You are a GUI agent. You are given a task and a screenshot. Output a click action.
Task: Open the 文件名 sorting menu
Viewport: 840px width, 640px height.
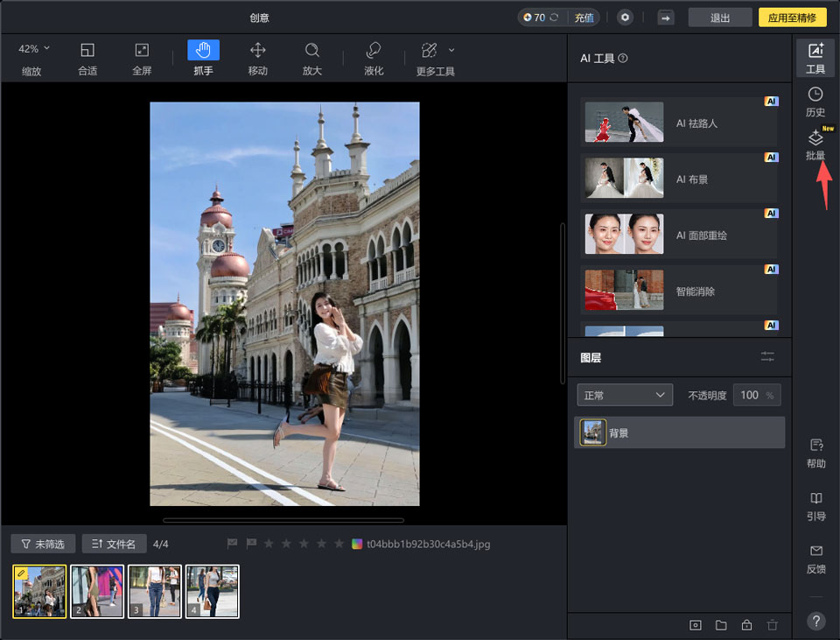114,543
